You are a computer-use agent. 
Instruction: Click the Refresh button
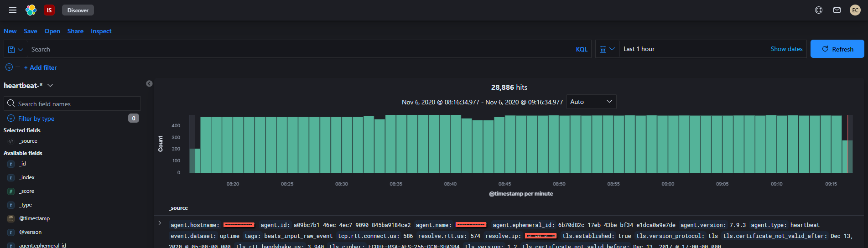837,49
